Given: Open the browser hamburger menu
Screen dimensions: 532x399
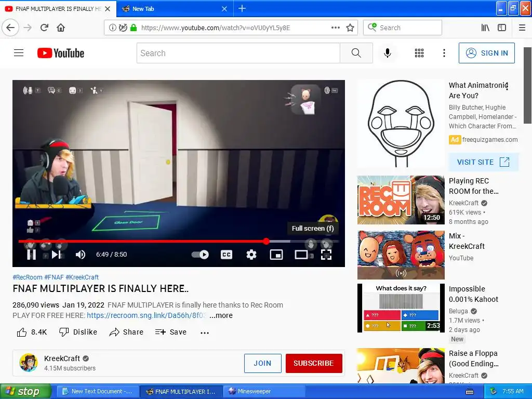Looking at the screenshot, I should pos(522,28).
